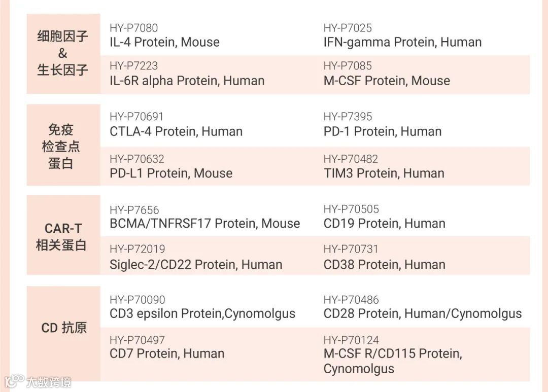Open CD28 Protein, Human/Cynomolgus entry
Image resolution: width=548 pixels, height=392 pixels.
[x=423, y=314]
